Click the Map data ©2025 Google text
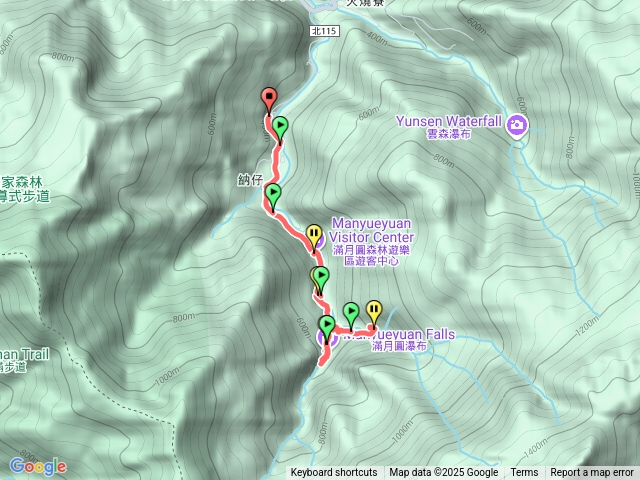 click(444, 473)
